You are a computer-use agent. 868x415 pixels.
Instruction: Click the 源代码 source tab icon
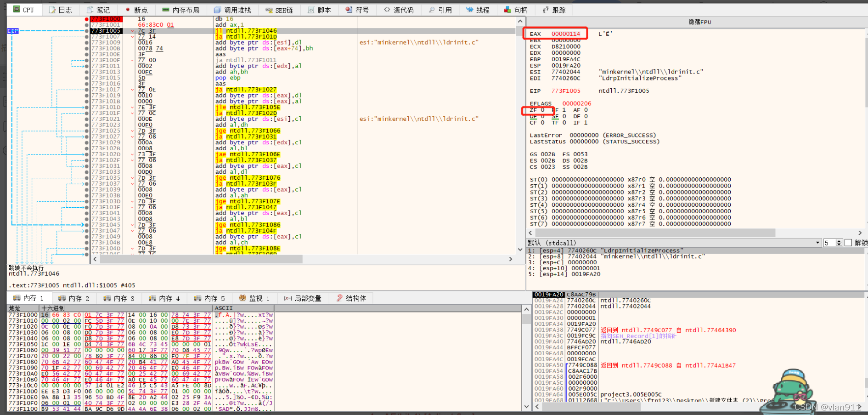coord(387,10)
